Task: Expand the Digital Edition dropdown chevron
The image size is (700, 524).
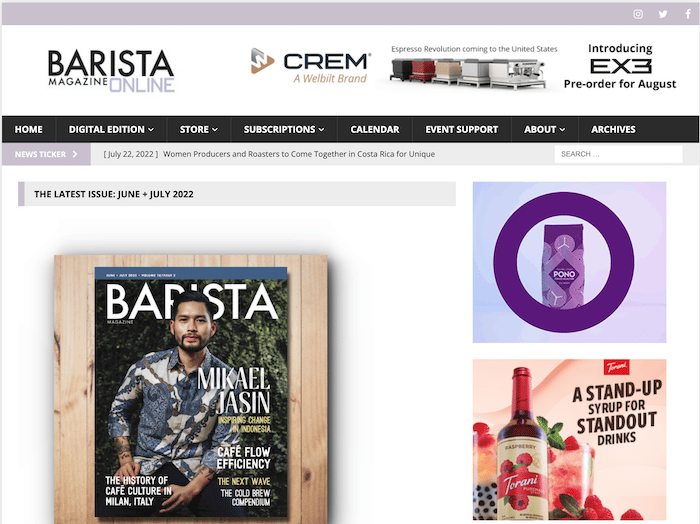Action: pos(151,129)
